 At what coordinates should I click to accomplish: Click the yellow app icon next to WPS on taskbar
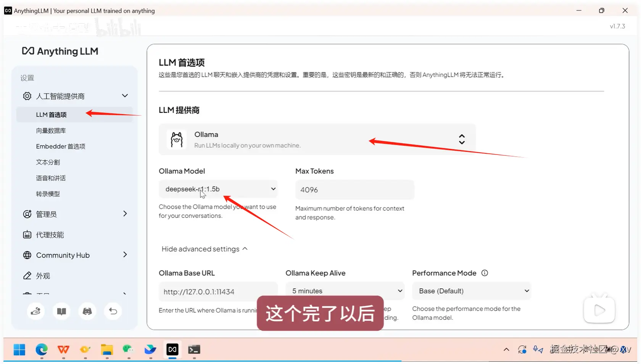(85, 350)
